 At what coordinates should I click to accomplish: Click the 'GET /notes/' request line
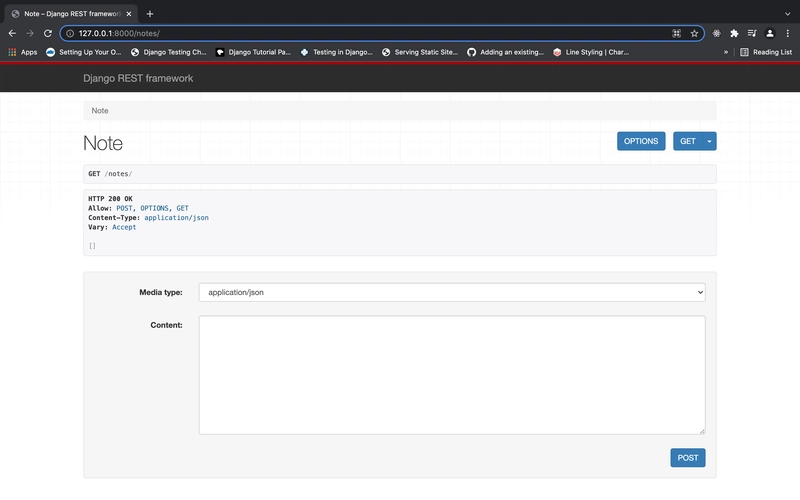click(110, 174)
